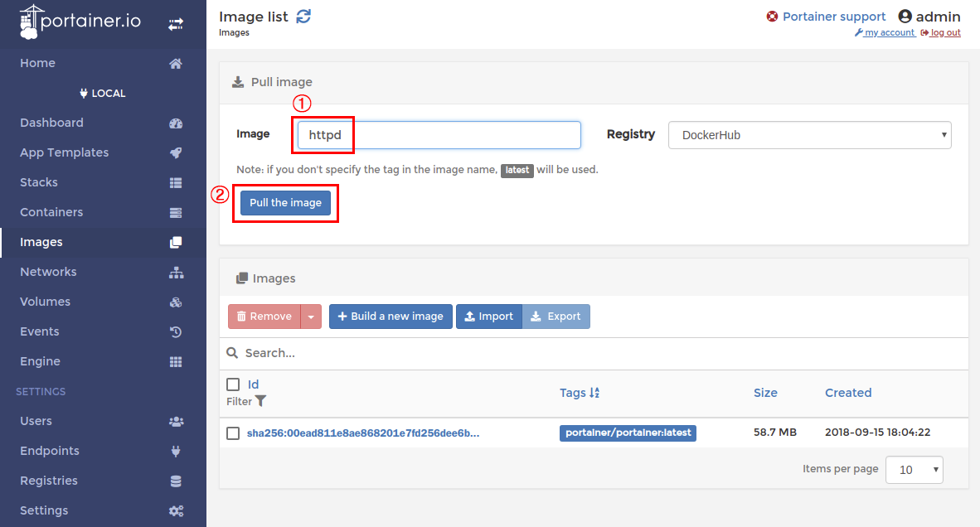The width and height of the screenshot is (980, 527).
Task: Check the sha256:00ead811 image row checkbox
Action: pyautogui.click(x=233, y=433)
